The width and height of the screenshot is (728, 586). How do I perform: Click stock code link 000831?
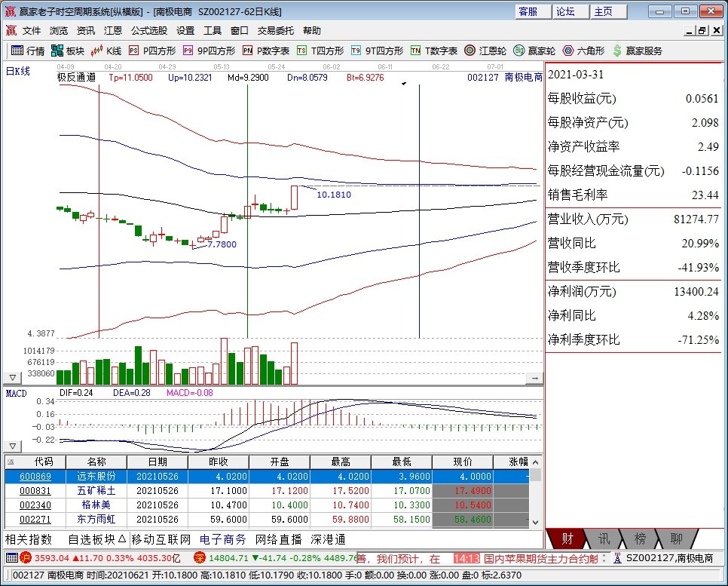point(35,491)
